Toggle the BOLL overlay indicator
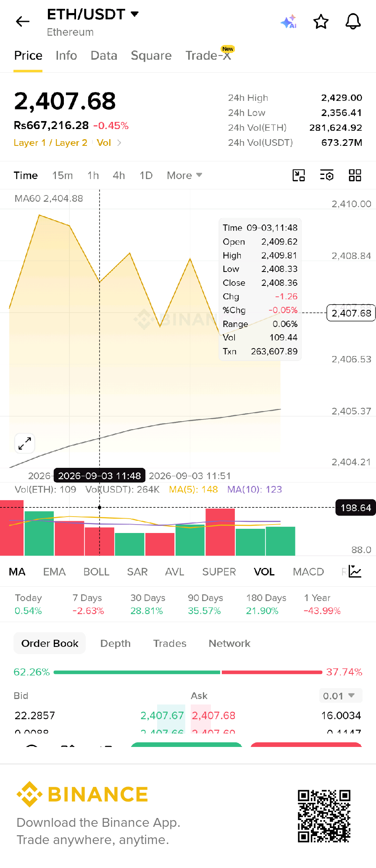 point(96,572)
